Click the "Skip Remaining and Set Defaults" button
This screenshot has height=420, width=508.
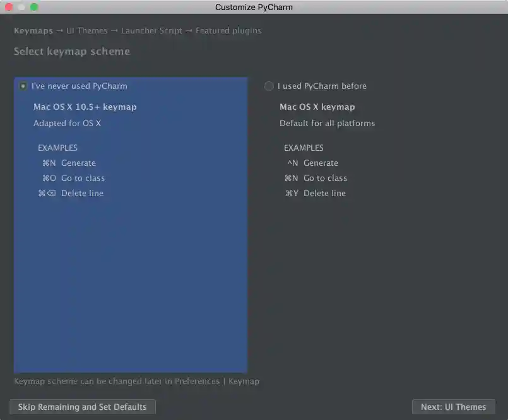pyautogui.click(x=82, y=407)
